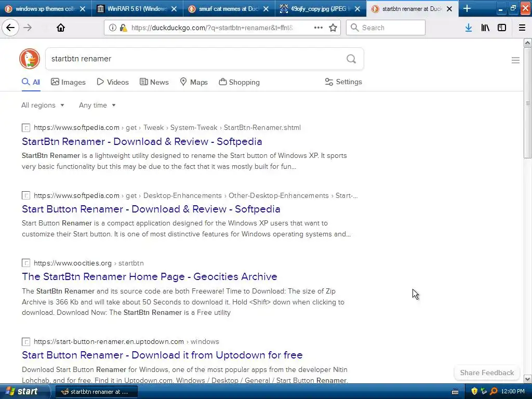
Task: Select the News search category
Action: pos(154,82)
